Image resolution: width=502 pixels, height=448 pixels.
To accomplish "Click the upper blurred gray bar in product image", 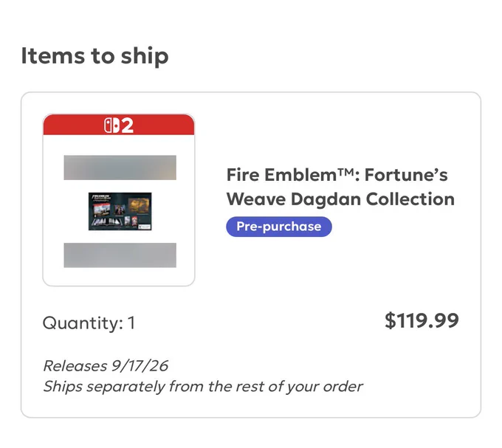I will click(x=120, y=168).
